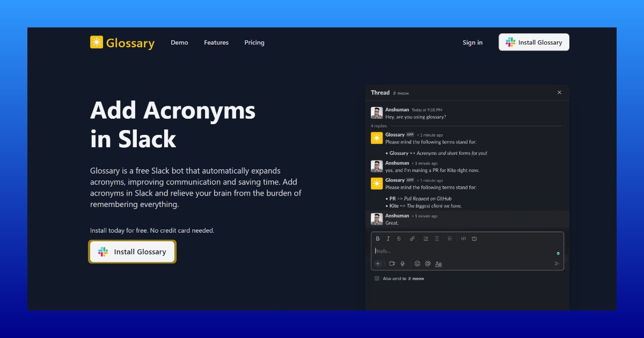Open the Demo navigation link
This screenshot has height=338, width=644.
click(179, 42)
